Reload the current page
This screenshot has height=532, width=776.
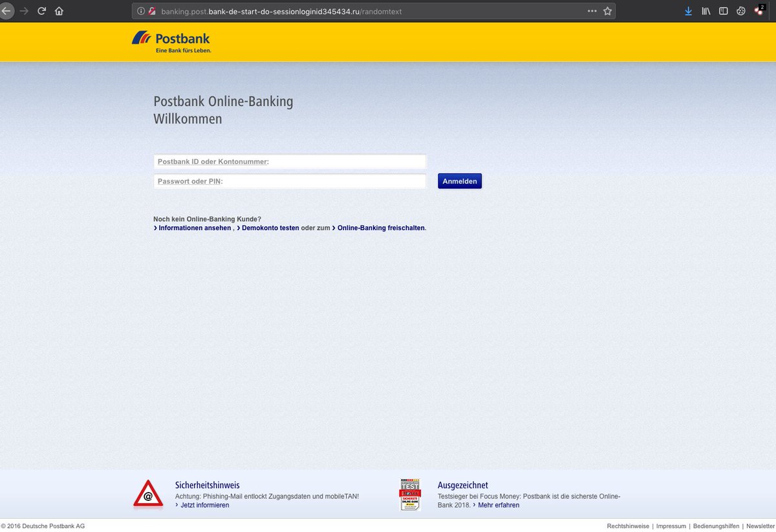pyautogui.click(x=42, y=11)
